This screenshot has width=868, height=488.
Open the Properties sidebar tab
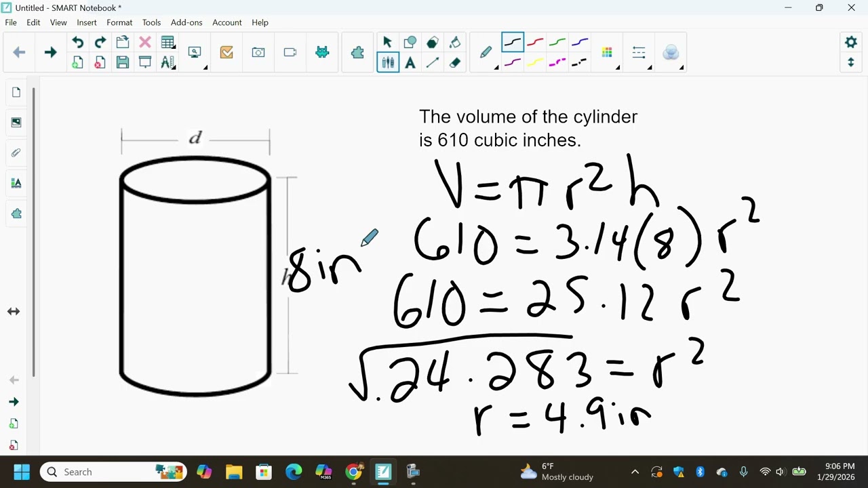coord(16,183)
